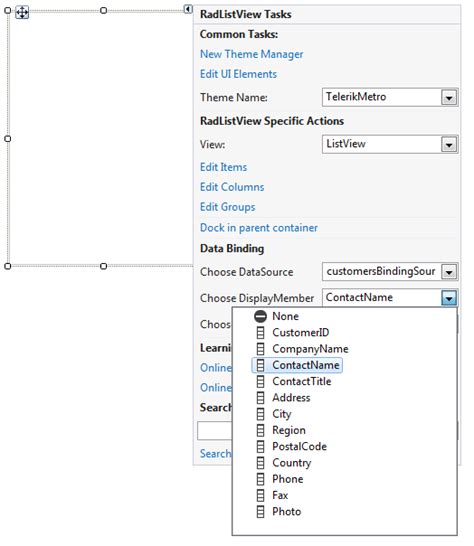The image size is (474, 546).
Task: Click the field icon beside Address
Action: pyautogui.click(x=260, y=398)
